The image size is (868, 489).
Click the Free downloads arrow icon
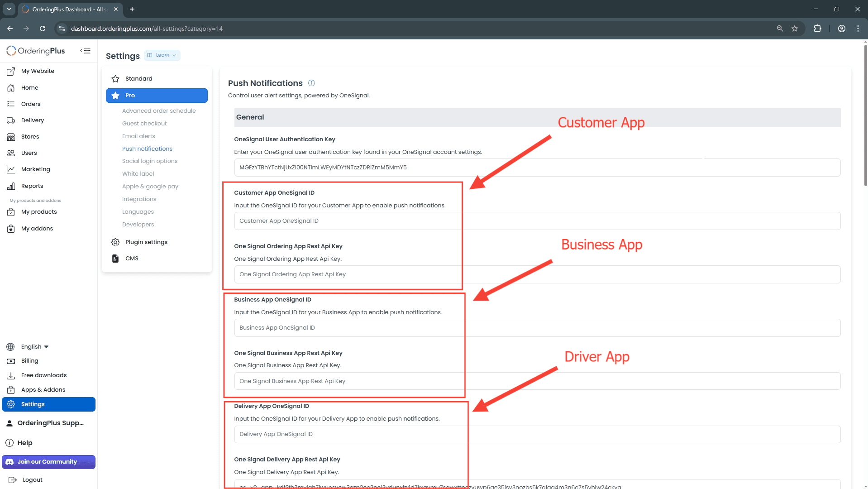point(11,375)
